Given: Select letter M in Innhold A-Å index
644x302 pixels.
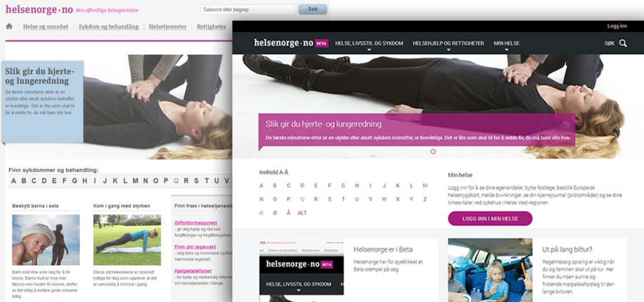Looking at the screenshot, I should click(425, 186).
